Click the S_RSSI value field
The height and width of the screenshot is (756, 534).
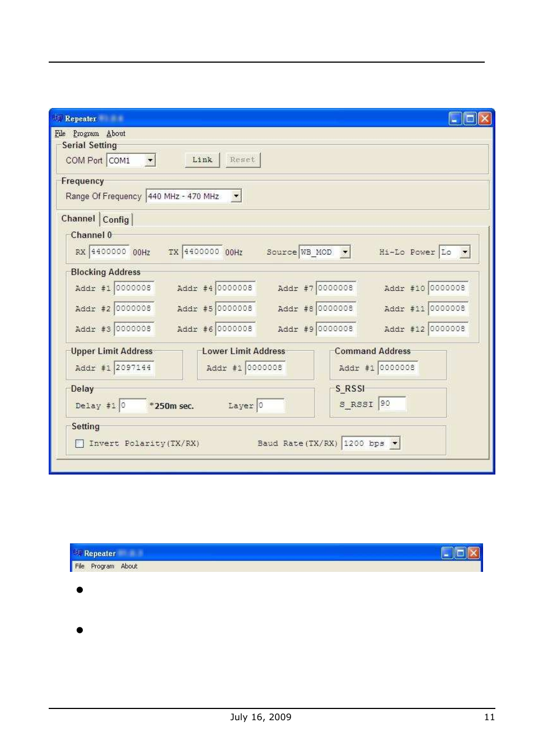click(x=392, y=403)
